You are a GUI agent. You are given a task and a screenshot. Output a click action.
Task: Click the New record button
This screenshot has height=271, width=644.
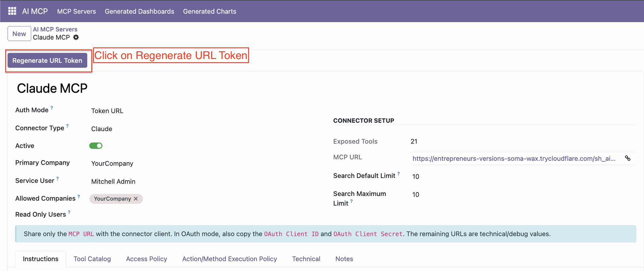coord(19,34)
